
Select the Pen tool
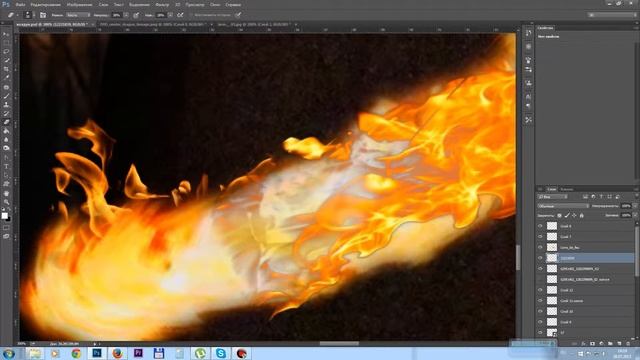[x=6, y=158]
